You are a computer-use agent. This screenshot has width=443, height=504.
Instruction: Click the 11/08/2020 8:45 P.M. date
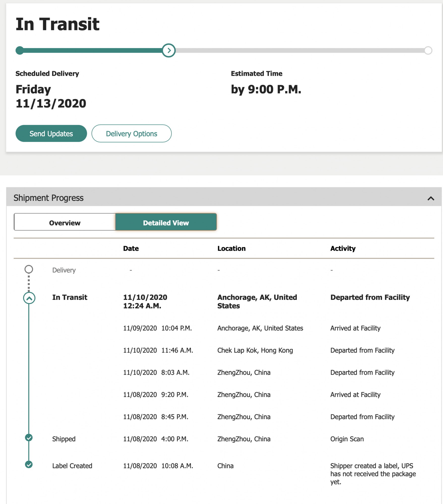point(156,417)
